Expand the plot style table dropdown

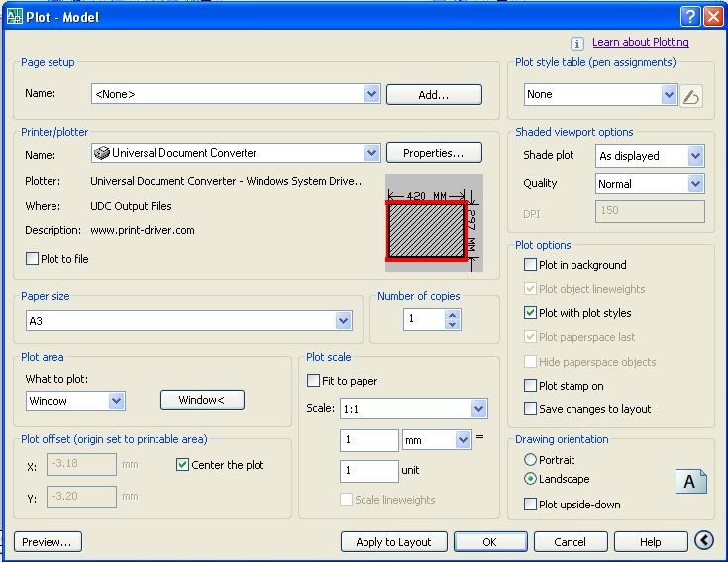tap(669, 95)
